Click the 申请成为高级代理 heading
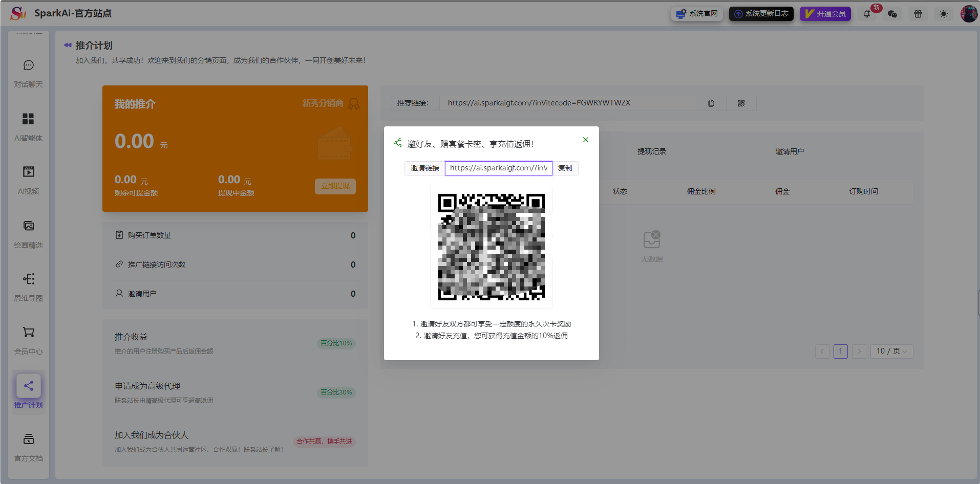The image size is (980, 484). 147,386
